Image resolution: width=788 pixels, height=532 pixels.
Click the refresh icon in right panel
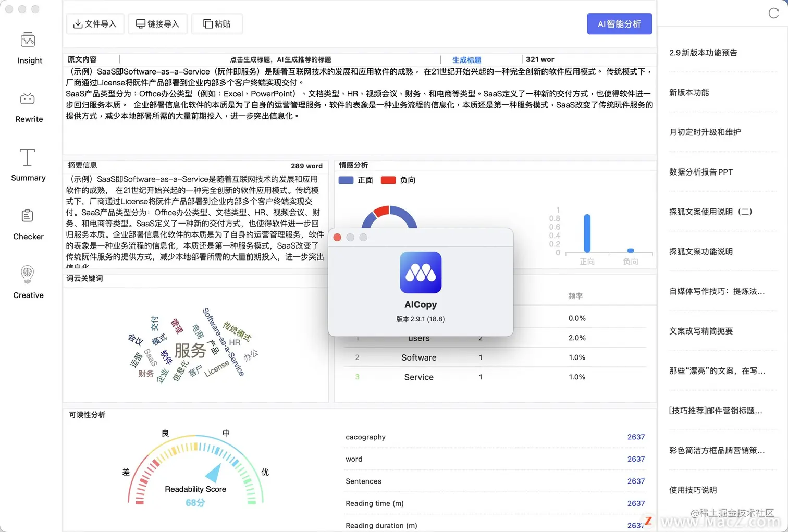coord(773,13)
